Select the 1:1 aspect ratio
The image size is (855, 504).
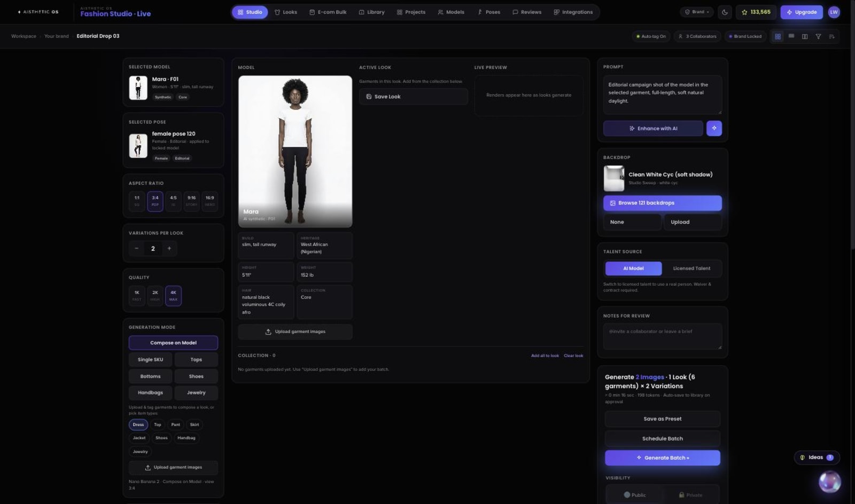(x=137, y=201)
